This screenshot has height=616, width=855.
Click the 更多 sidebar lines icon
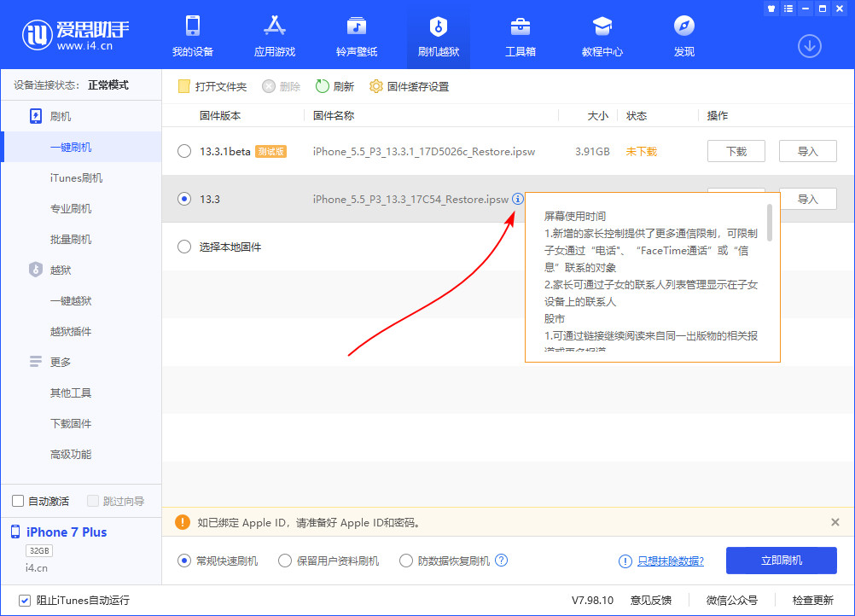point(36,362)
